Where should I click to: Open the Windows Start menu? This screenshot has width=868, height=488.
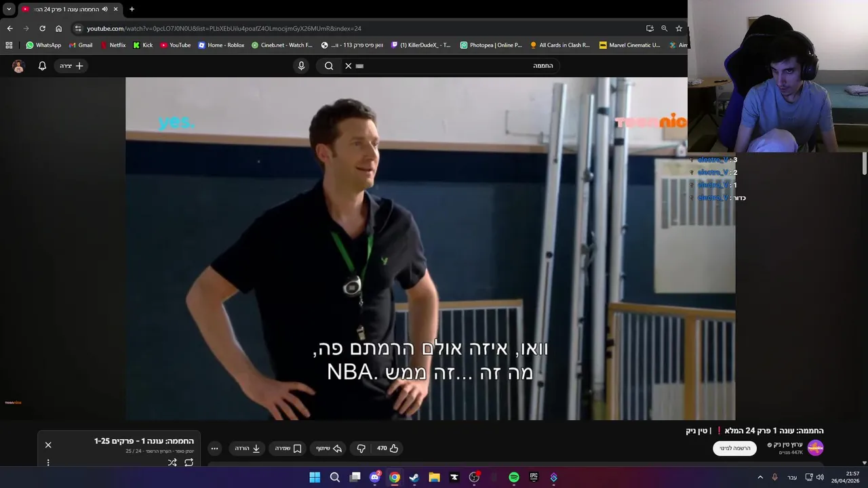coord(315,477)
